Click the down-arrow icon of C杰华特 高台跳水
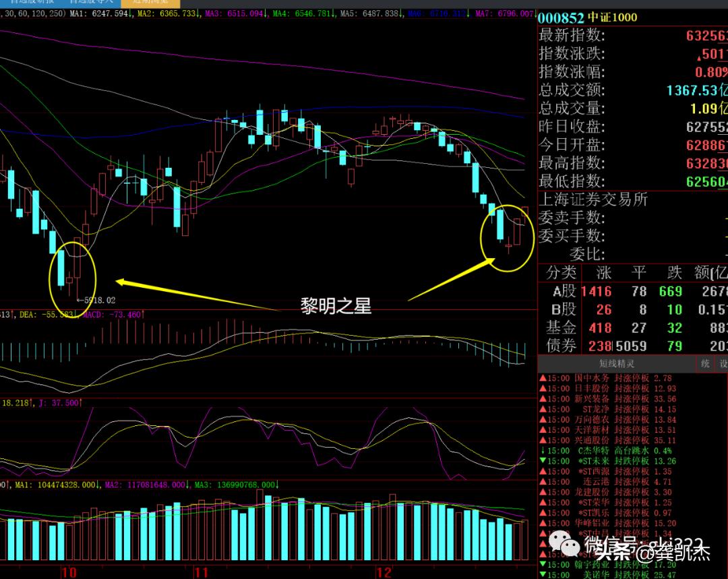 [542, 450]
